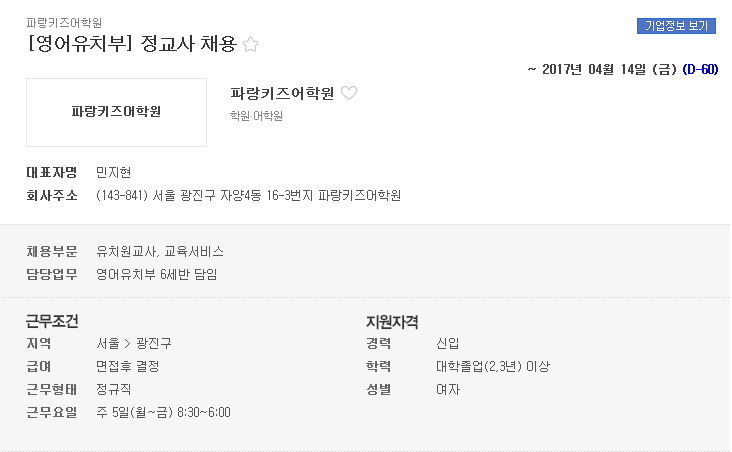Viewport: 732px width, 452px height.
Task: Click the [영어유치부] 정교사 채용 job title
Action: (x=132, y=44)
